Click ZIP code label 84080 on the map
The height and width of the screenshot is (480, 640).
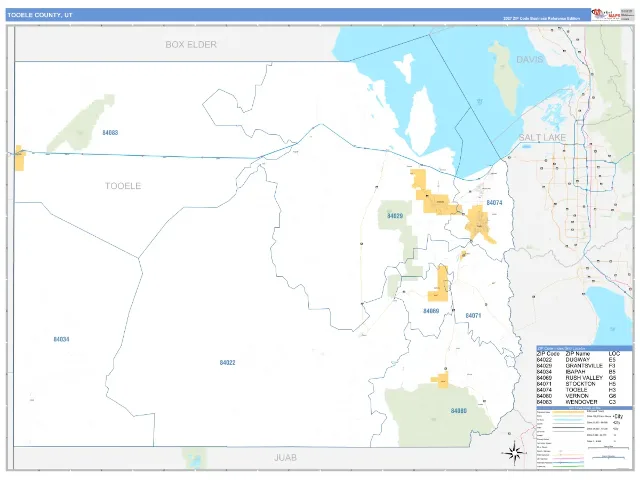(458, 411)
